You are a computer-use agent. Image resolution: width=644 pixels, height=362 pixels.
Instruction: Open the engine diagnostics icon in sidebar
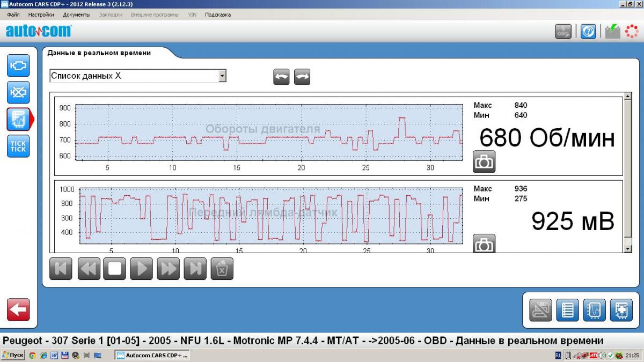[x=18, y=65]
